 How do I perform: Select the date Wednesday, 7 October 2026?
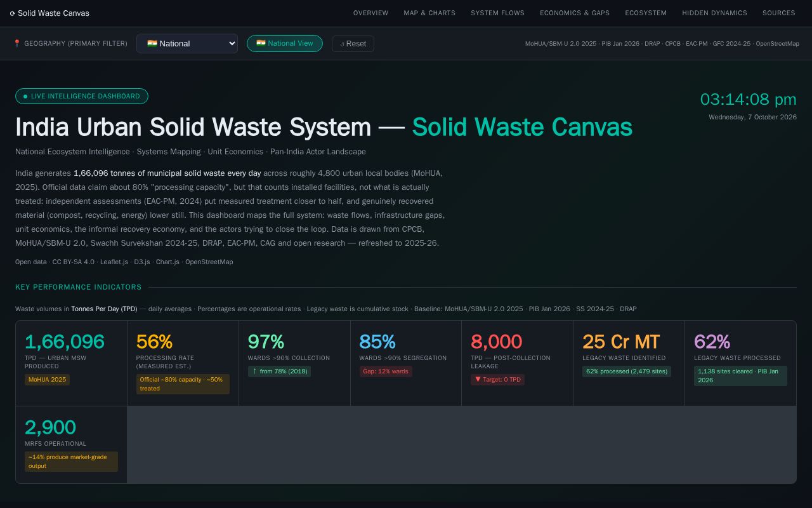point(752,117)
